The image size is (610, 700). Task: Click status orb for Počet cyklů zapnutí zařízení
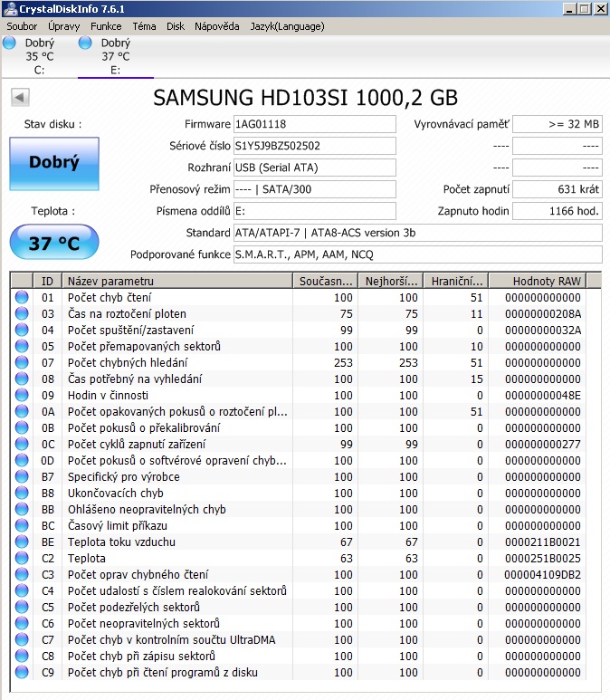(x=22, y=444)
